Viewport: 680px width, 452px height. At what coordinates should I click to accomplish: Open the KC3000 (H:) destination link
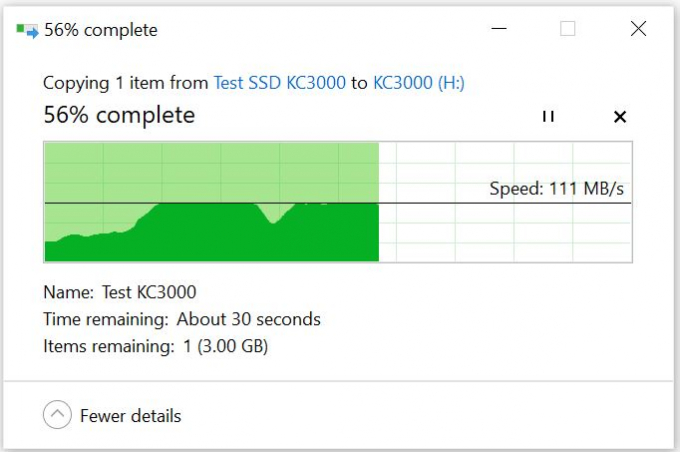tap(418, 82)
